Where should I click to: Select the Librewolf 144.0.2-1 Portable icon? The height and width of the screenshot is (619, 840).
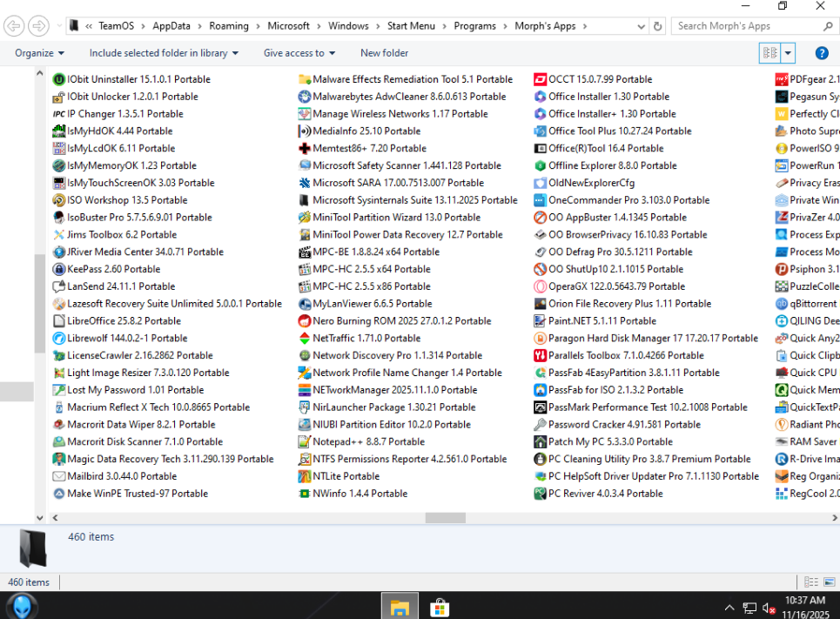(59, 338)
